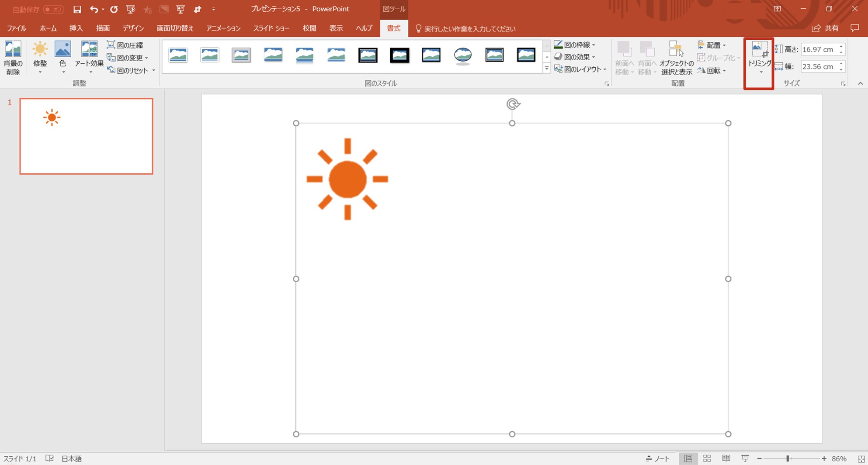Open dropdown arrow next to 図のリセット
The width and height of the screenshot is (868, 465).
coord(153,70)
